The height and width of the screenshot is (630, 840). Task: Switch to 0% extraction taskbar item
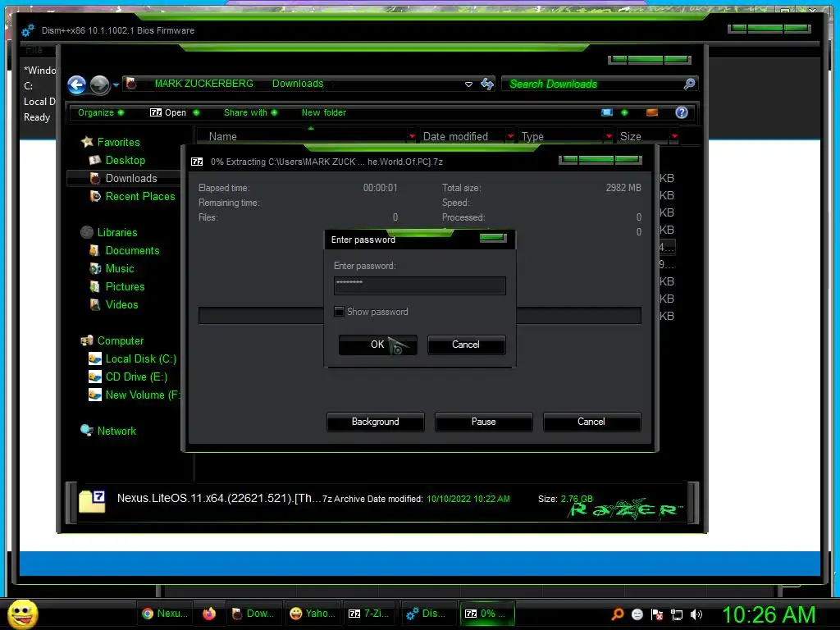486,614
